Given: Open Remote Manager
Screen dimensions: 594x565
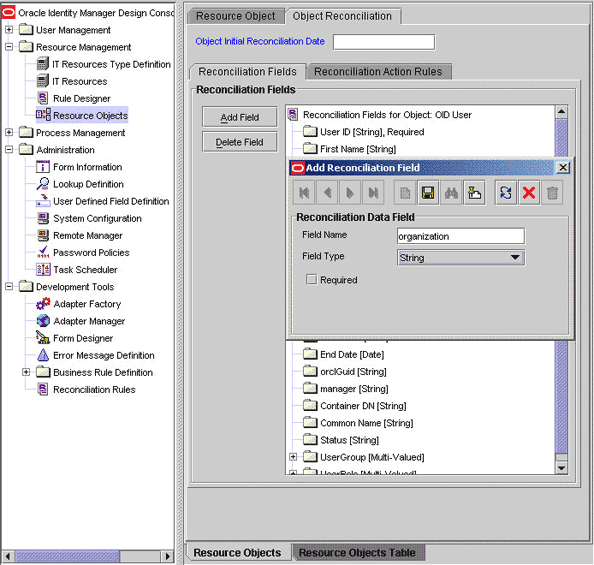Looking at the screenshot, I should coord(88,236).
